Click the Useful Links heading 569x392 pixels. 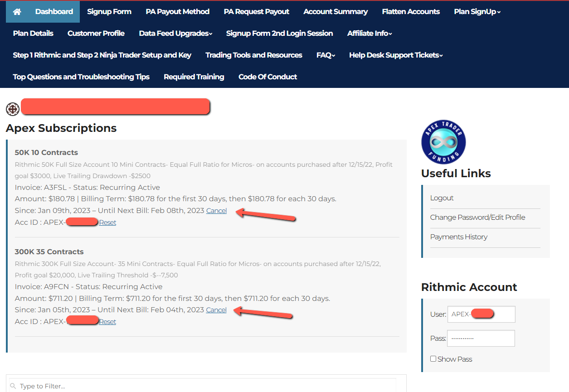[x=456, y=174]
